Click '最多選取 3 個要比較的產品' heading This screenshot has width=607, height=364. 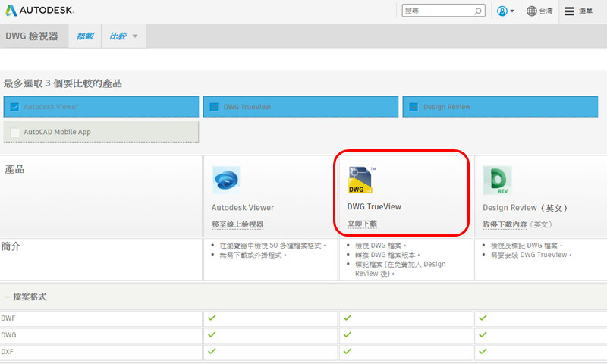click(63, 83)
